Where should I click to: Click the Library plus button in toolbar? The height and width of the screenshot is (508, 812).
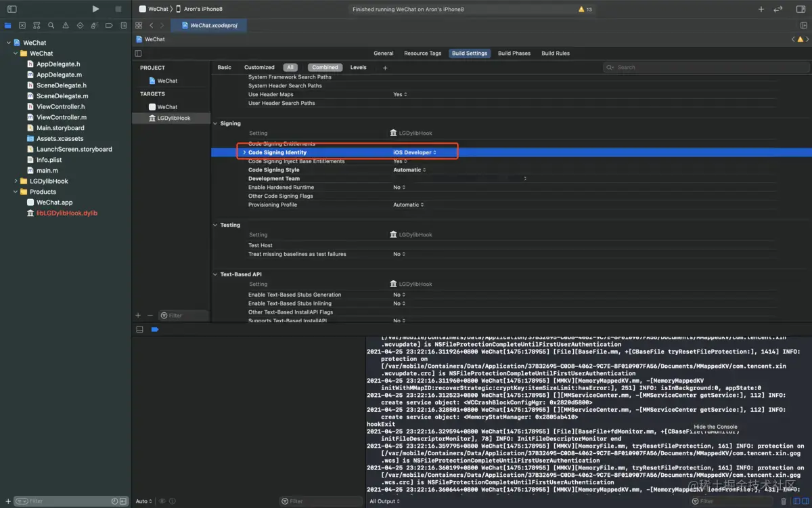pyautogui.click(x=761, y=9)
